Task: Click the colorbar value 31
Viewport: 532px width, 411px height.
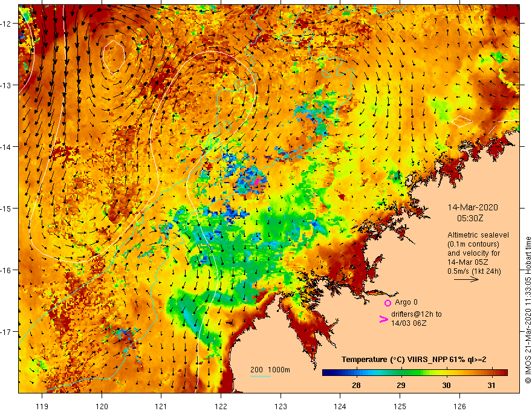Action: tap(491, 385)
